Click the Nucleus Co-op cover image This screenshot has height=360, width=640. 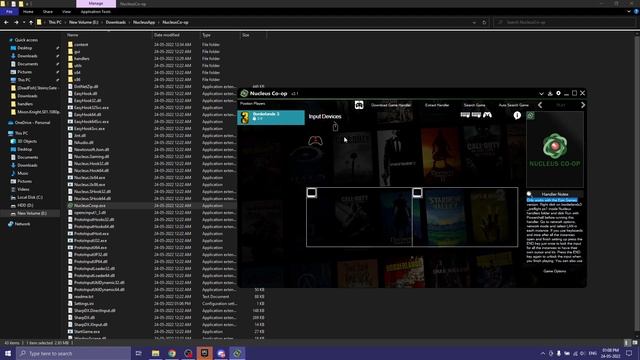click(555, 149)
